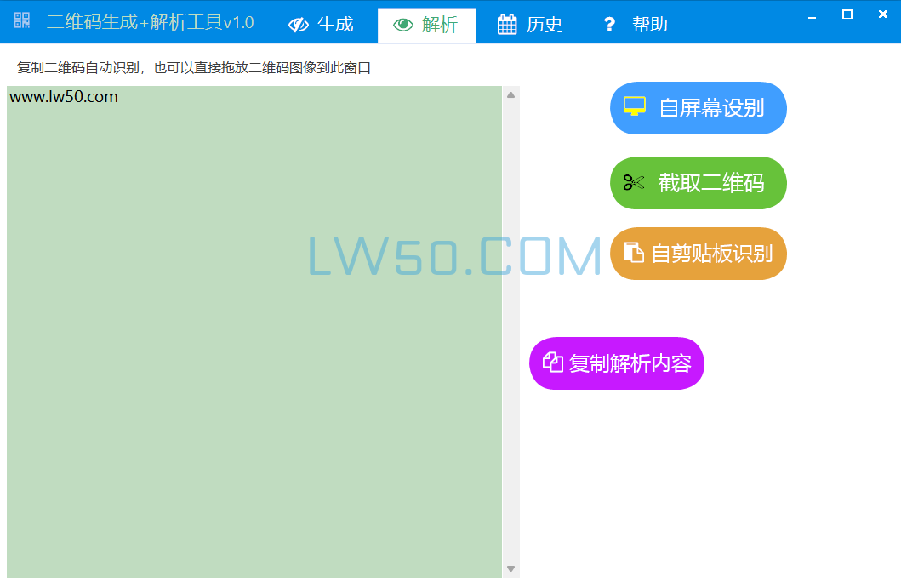Click the 截取二维码 button
The height and width of the screenshot is (588, 901).
(x=698, y=182)
